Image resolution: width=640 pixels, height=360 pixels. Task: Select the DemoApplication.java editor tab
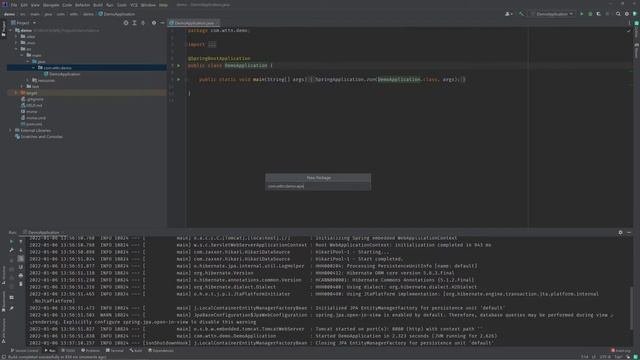(194, 23)
